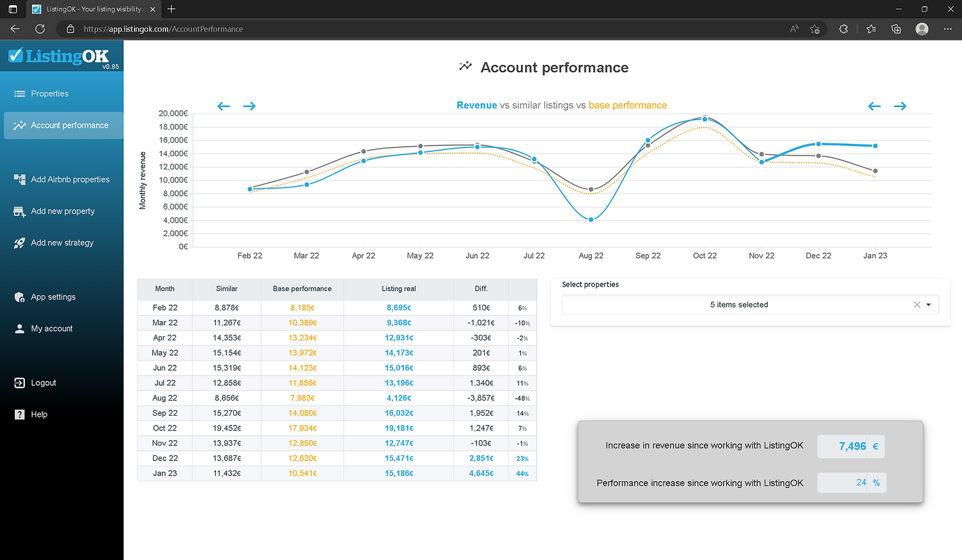Image resolution: width=962 pixels, height=560 pixels.
Task: Refresh the browser page
Action: [40, 29]
